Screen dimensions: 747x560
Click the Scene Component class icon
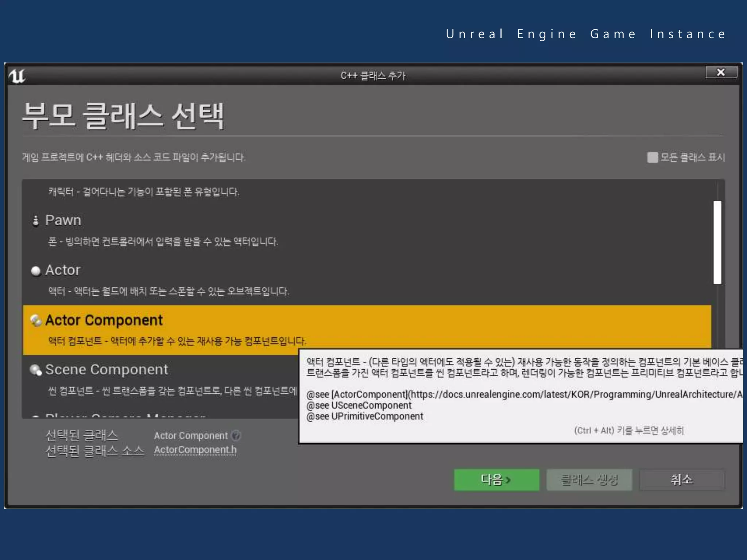[x=36, y=370]
